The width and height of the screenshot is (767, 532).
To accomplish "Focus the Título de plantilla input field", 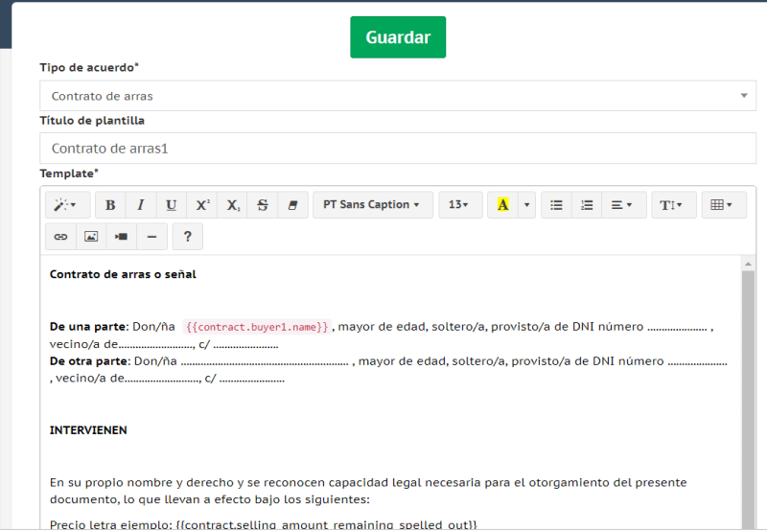I will (x=398, y=149).
